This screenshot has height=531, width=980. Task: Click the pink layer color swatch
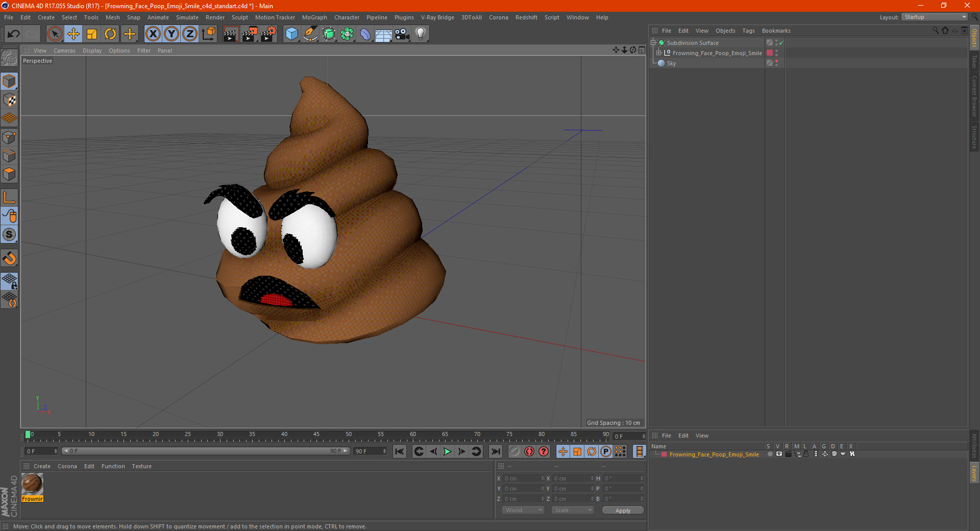click(664, 454)
